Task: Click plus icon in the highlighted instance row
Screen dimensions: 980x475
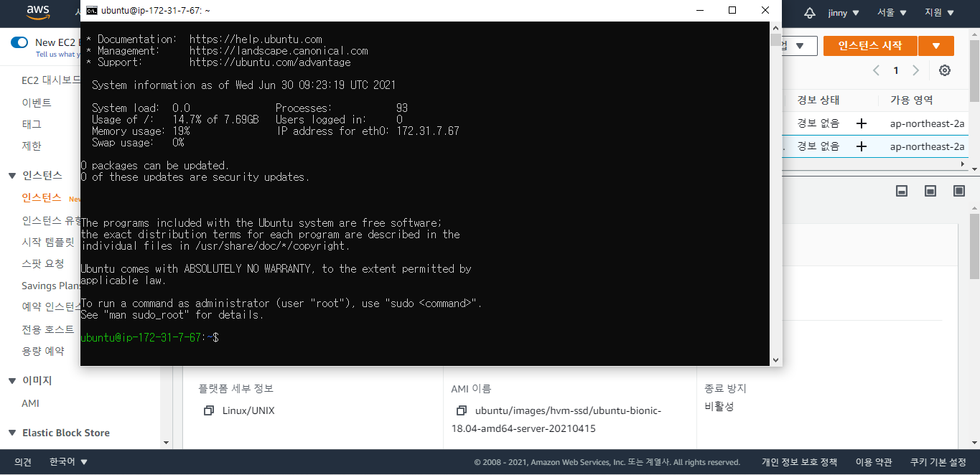Action: 862,146
